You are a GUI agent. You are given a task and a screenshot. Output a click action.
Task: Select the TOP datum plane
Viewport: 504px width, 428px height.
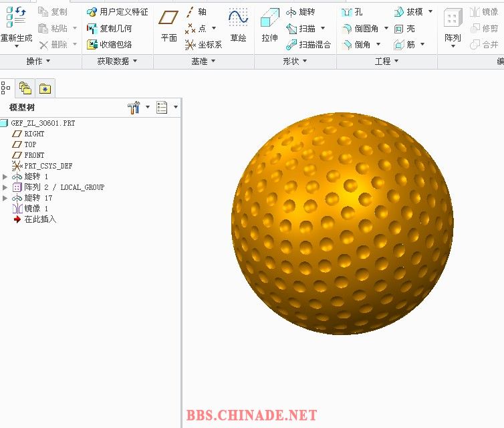pyautogui.click(x=24, y=144)
